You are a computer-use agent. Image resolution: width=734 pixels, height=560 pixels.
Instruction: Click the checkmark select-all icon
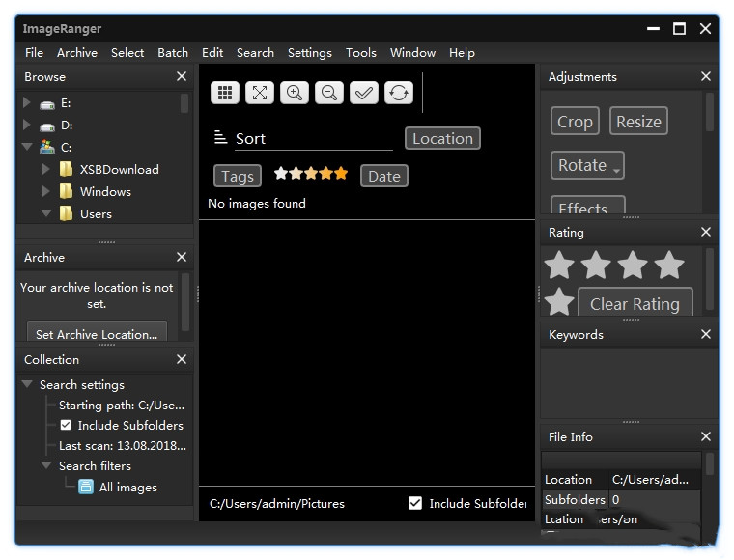pos(364,93)
